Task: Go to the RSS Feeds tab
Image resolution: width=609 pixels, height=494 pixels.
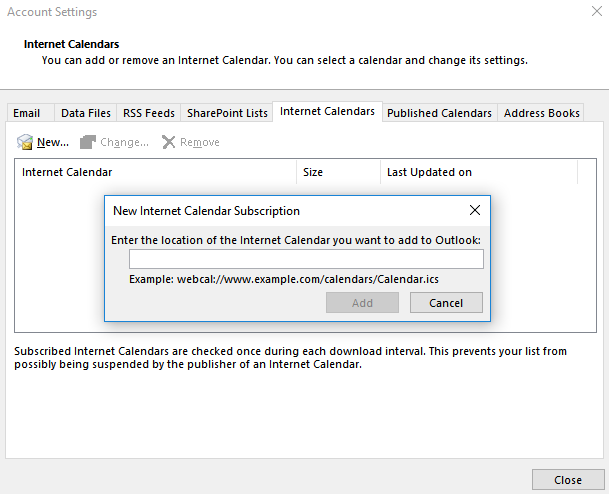Action: [146, 113]
